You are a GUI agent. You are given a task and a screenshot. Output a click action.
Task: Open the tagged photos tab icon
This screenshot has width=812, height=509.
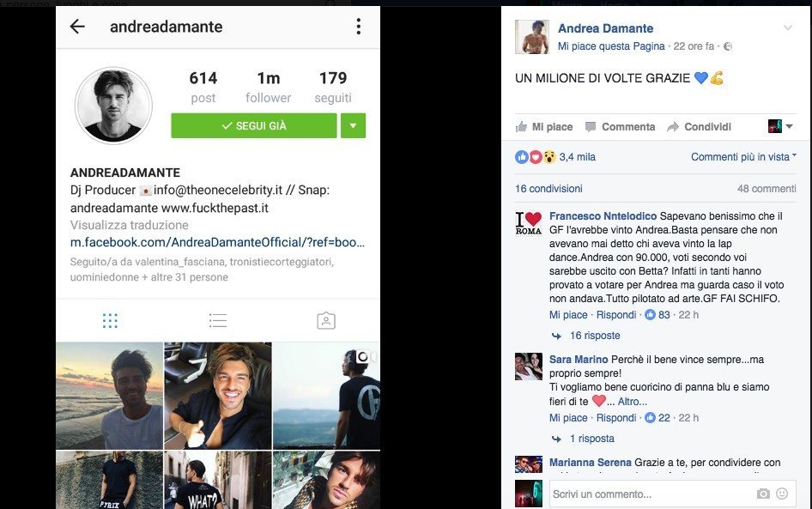click(x=326, y=321)
